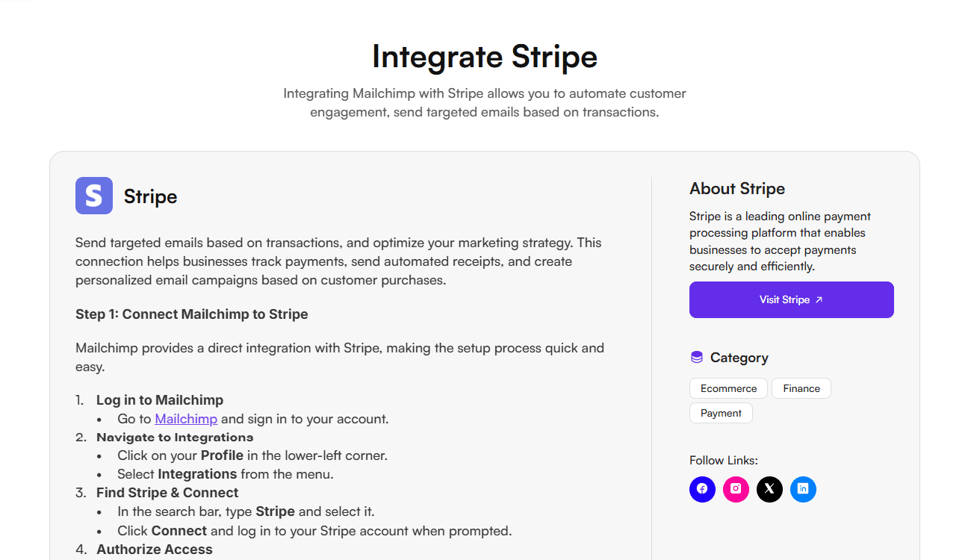Click the 'Navigate to Integrations' step
This screenshot has width=971, height=560.
click(175, 438)
